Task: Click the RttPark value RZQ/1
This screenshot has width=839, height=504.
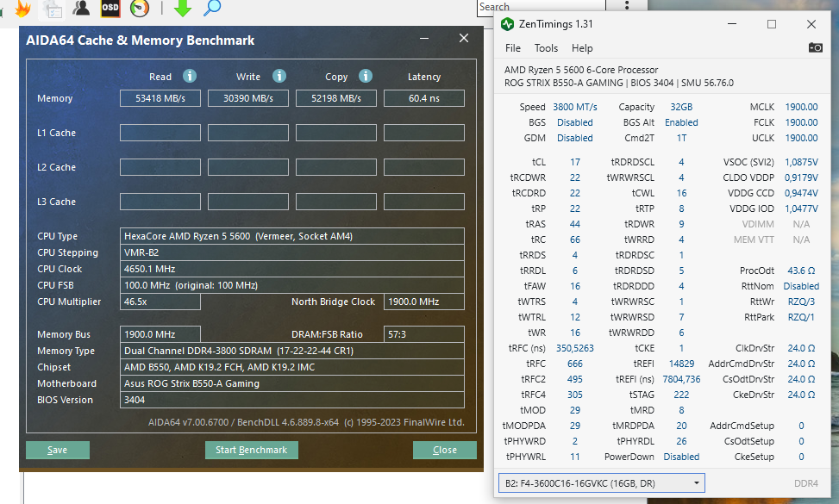Action: click(801, 317)
